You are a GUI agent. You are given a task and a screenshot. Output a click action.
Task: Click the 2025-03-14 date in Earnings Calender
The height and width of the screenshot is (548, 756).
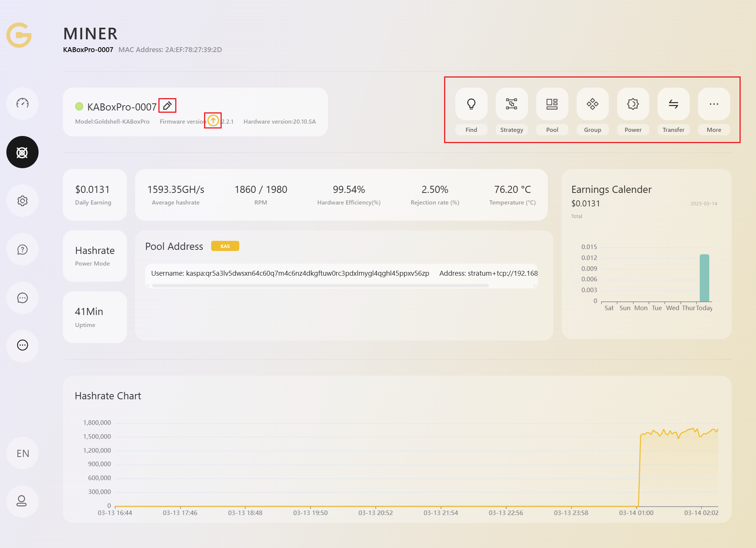704,203
